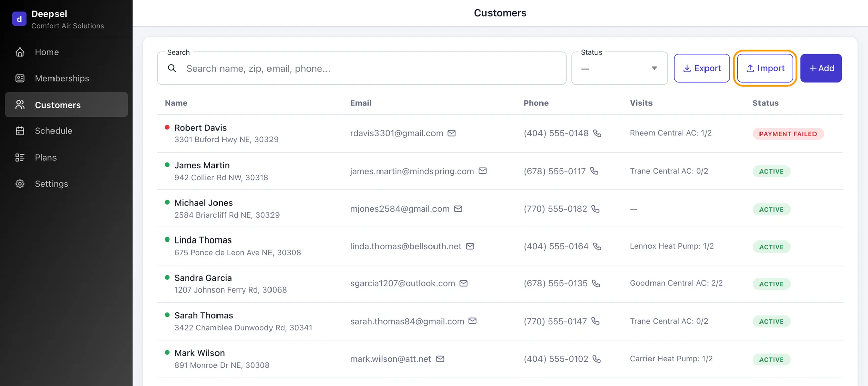Click the envelope icon beside sgarcia1207@outlook.com
Image resolution: width=868 pixels, height=386 pixels.
click(x=464, y=283)
